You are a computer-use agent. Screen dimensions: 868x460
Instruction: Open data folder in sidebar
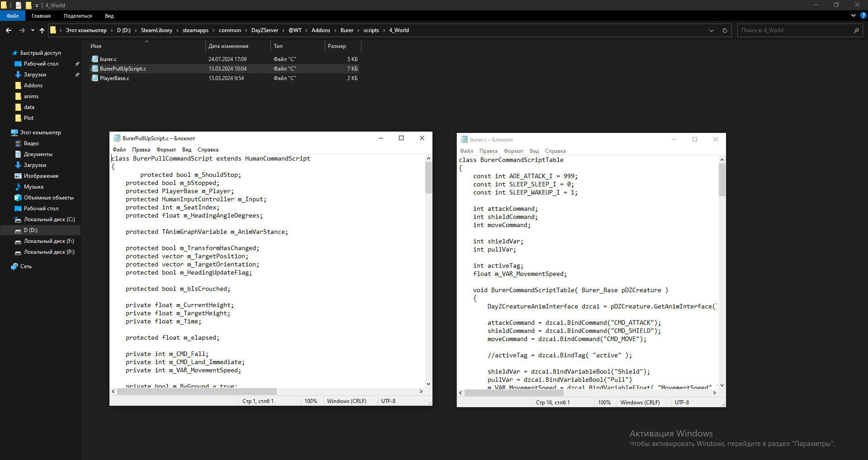pyautogui.click(x=29, y=107)
